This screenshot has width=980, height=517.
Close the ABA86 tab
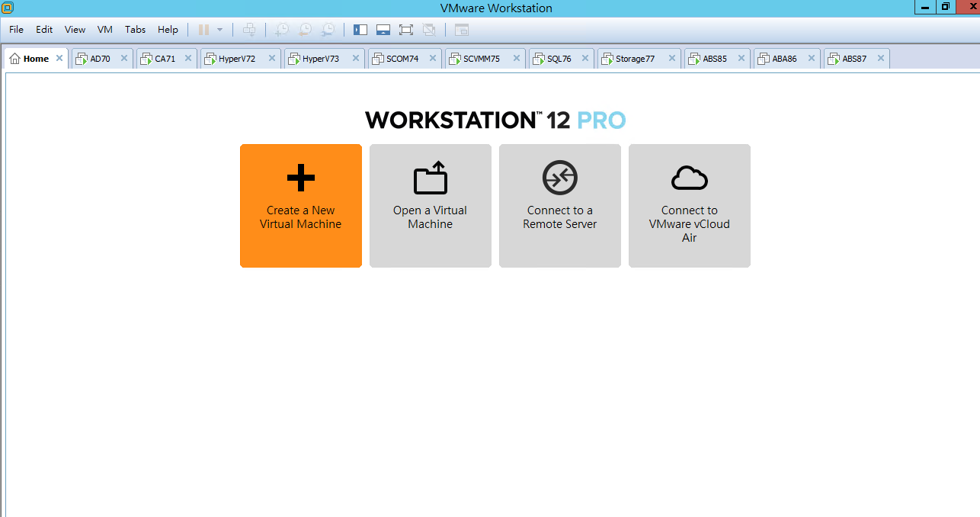pyautogui.click(x=812, y=58)
